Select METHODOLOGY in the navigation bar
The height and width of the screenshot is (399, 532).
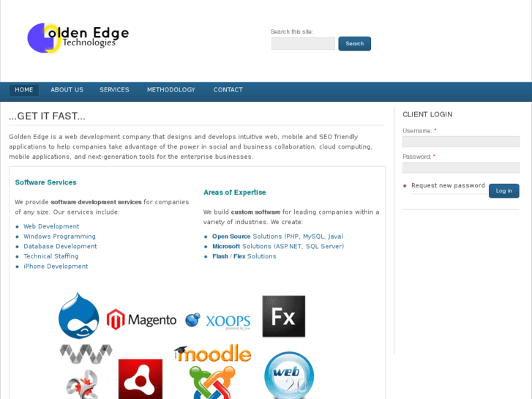point(171,90)
